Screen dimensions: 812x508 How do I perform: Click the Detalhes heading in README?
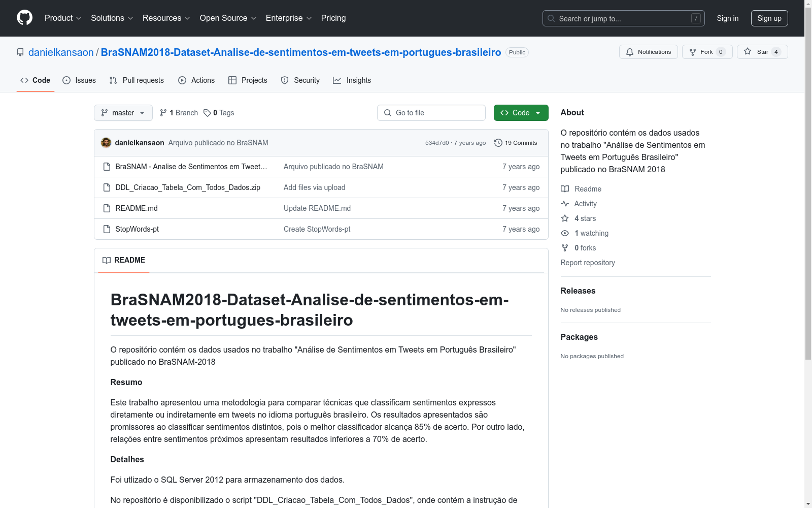pos(127,460)
